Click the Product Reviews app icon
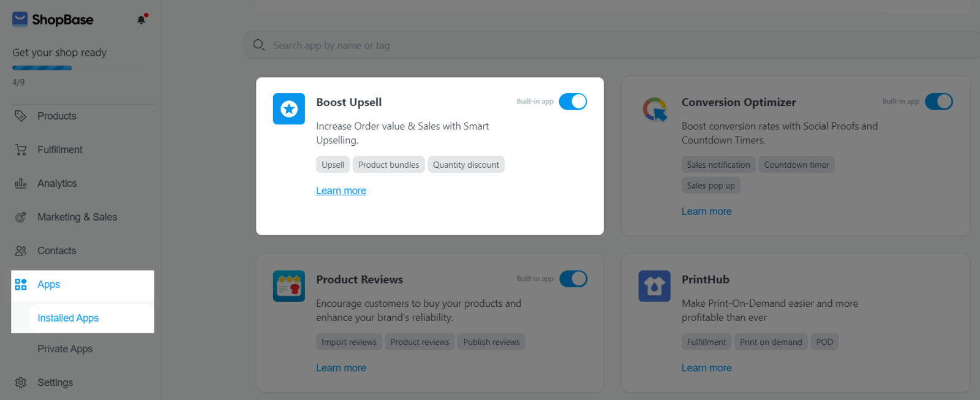This screenshot has height=400, width=980. point(289,286)
